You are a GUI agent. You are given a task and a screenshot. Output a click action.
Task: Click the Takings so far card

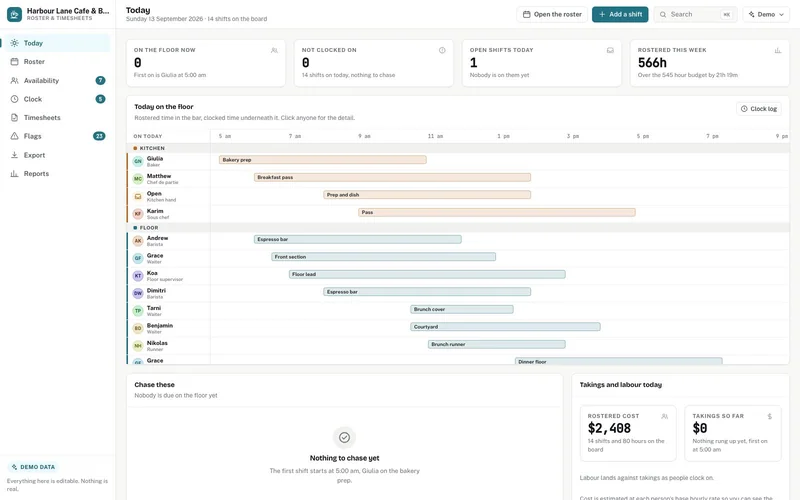[x=733, y=433]
